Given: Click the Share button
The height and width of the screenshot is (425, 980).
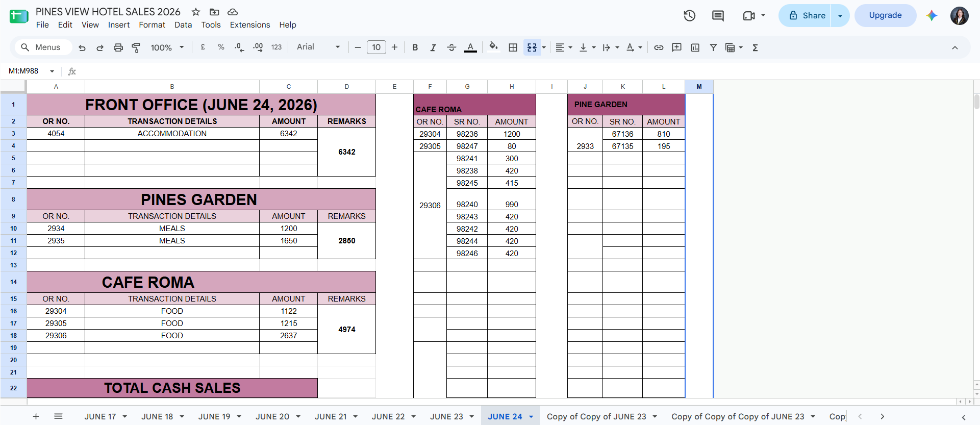Looking at the screenshot, I should [x=805, y=16].
